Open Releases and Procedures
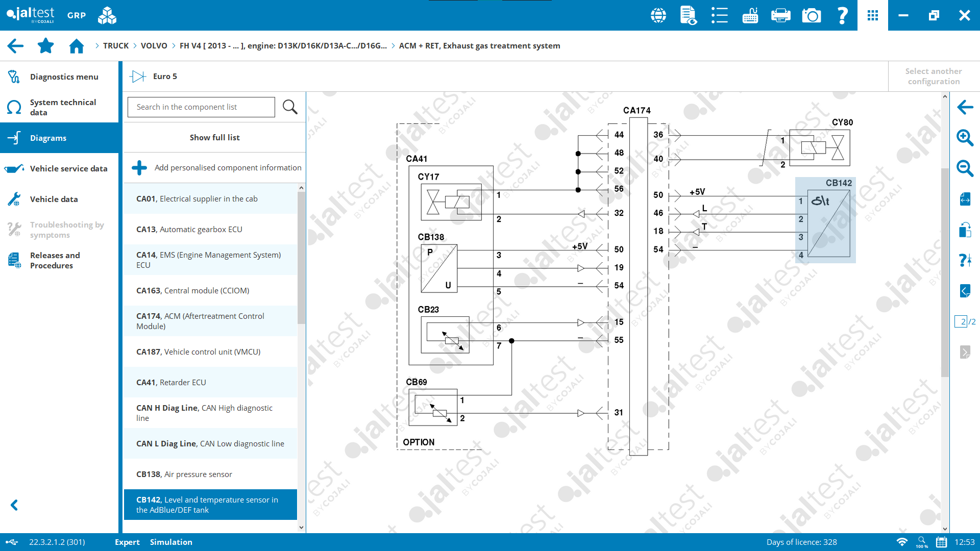This screenshot has width=980, height=551. point(59,260)
